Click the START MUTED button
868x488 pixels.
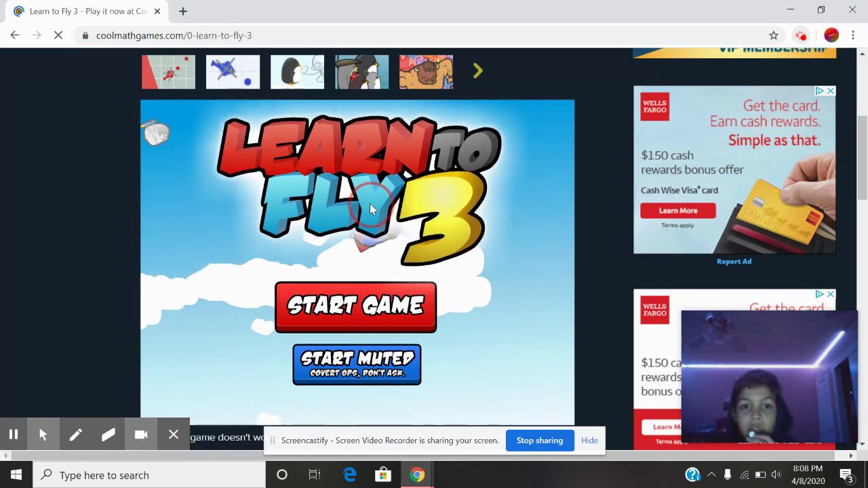tap(357, 365)
